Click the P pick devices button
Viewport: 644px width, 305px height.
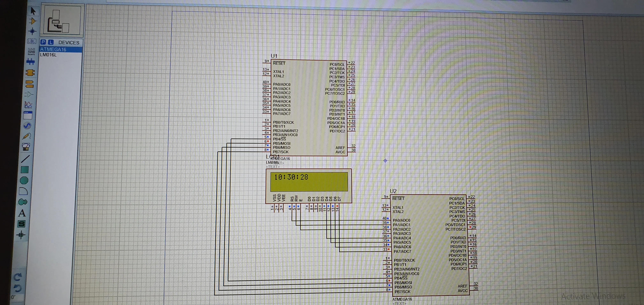coord(43,42)
